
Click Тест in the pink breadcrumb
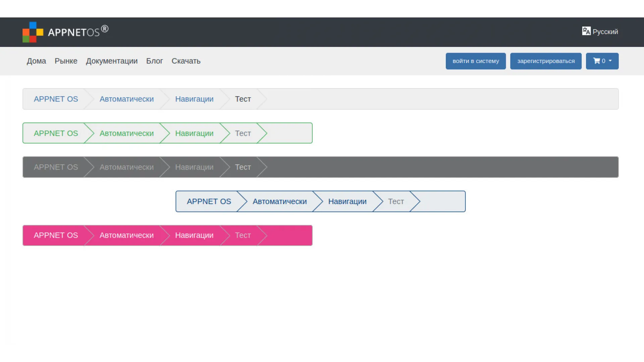[x=243, y=235]
